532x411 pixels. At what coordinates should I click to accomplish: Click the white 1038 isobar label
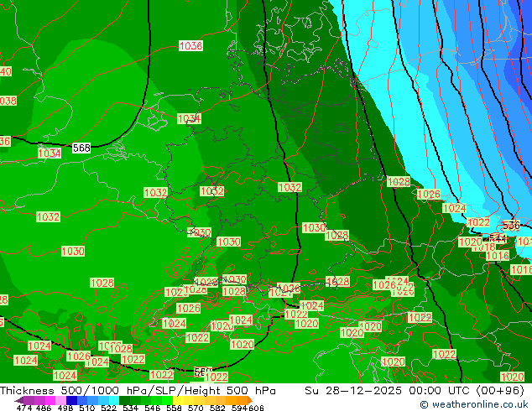(x=191, y=46)
